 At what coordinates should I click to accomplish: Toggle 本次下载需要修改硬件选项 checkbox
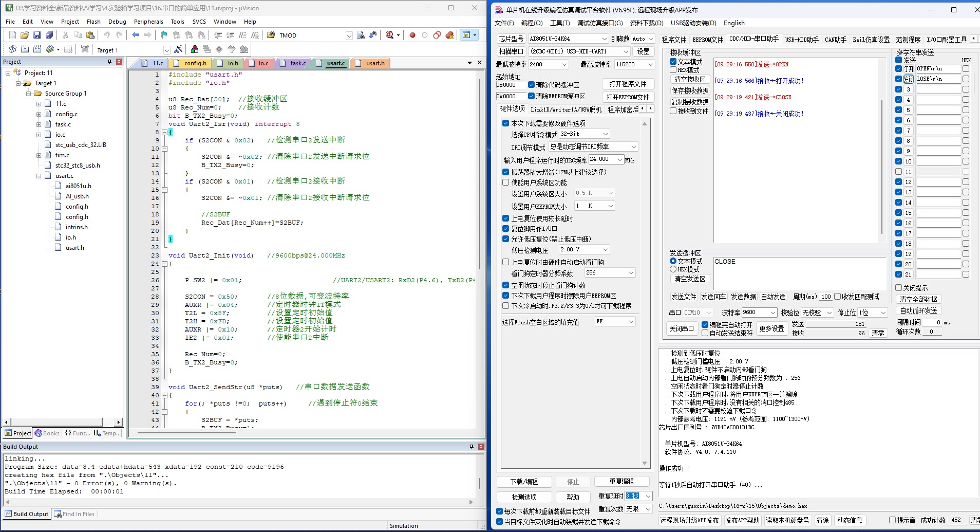(506, 123)
